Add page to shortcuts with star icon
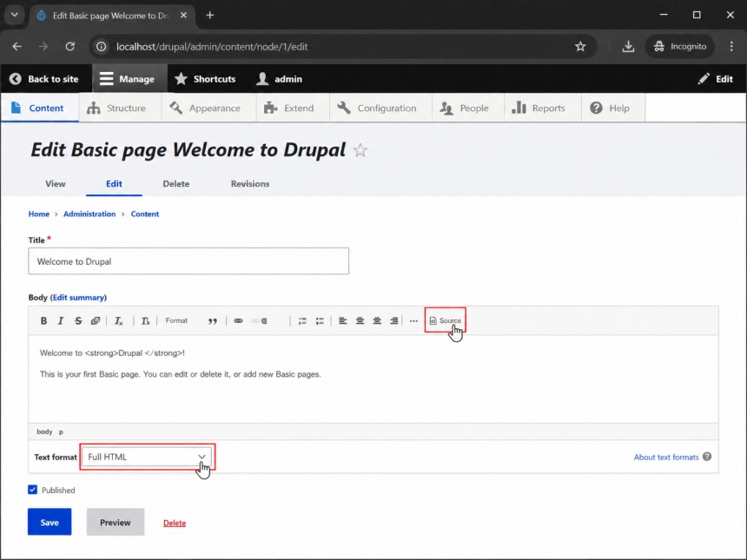 360,150
